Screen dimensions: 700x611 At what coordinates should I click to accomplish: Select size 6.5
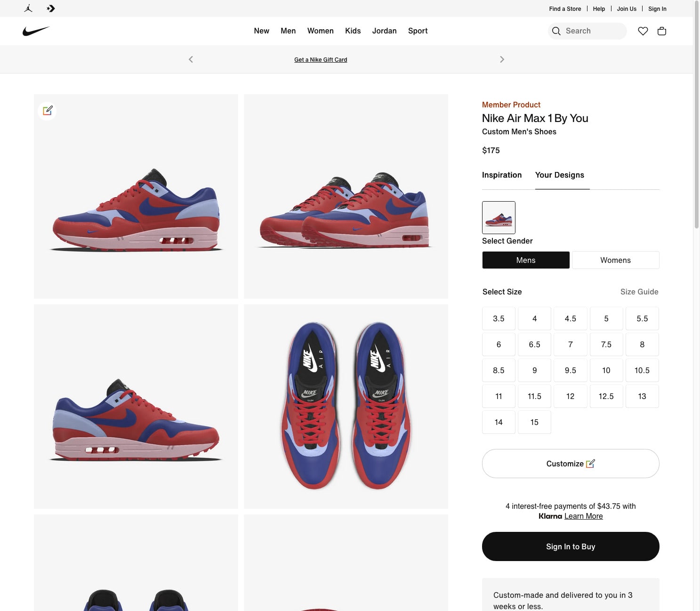pos(534,344)
